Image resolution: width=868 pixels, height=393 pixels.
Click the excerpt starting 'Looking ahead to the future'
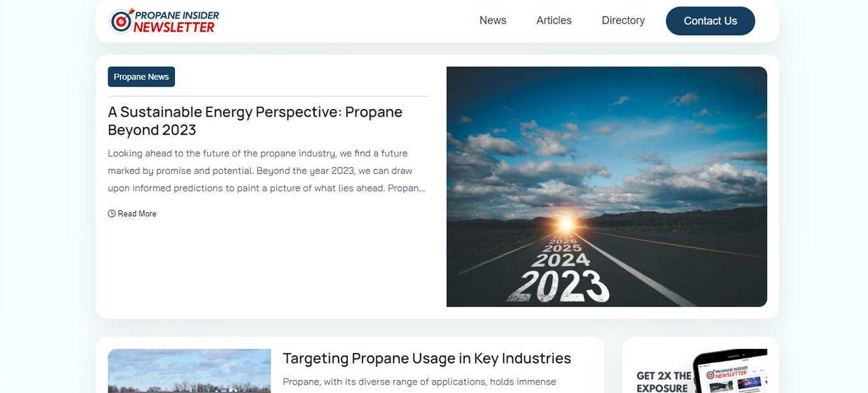[267, 171]
